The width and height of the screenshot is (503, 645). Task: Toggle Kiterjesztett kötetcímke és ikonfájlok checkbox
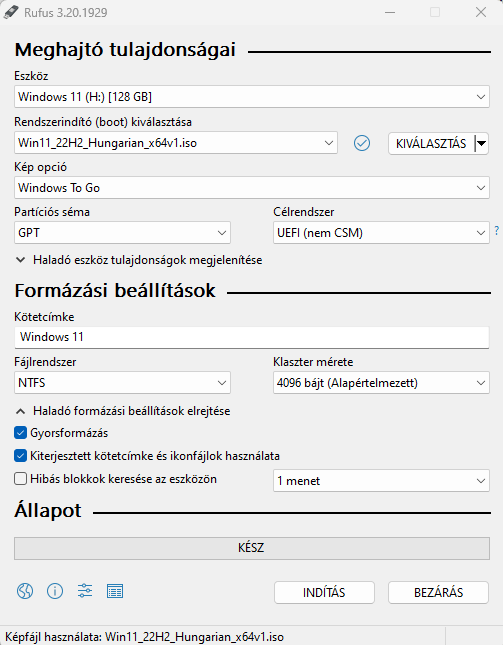coord(20,456)
